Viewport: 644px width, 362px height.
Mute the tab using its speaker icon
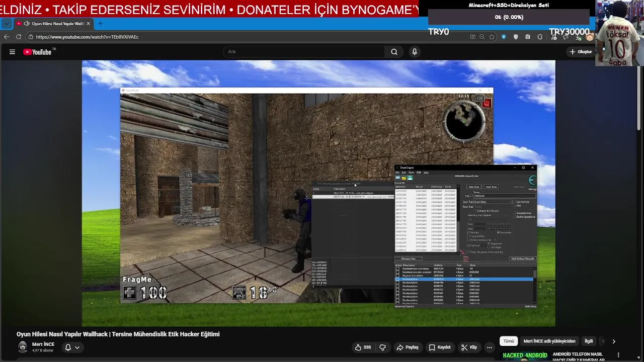click(x=26, y=24)
